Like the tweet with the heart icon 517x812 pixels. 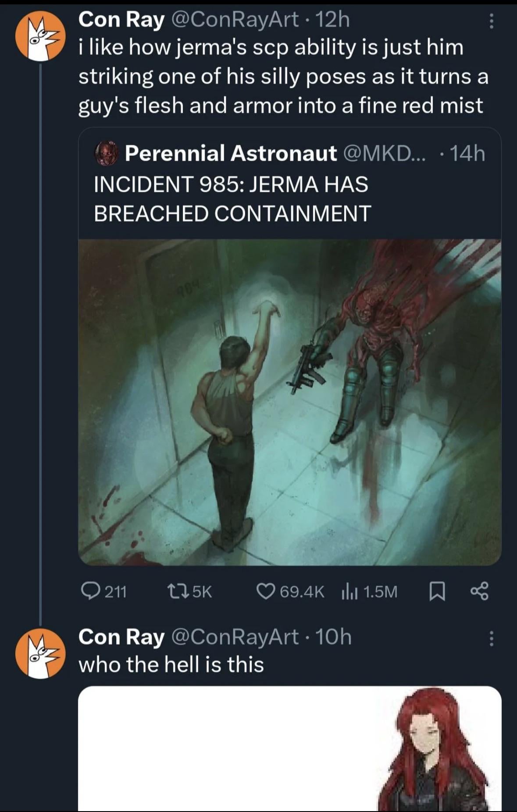pos(264,591)
